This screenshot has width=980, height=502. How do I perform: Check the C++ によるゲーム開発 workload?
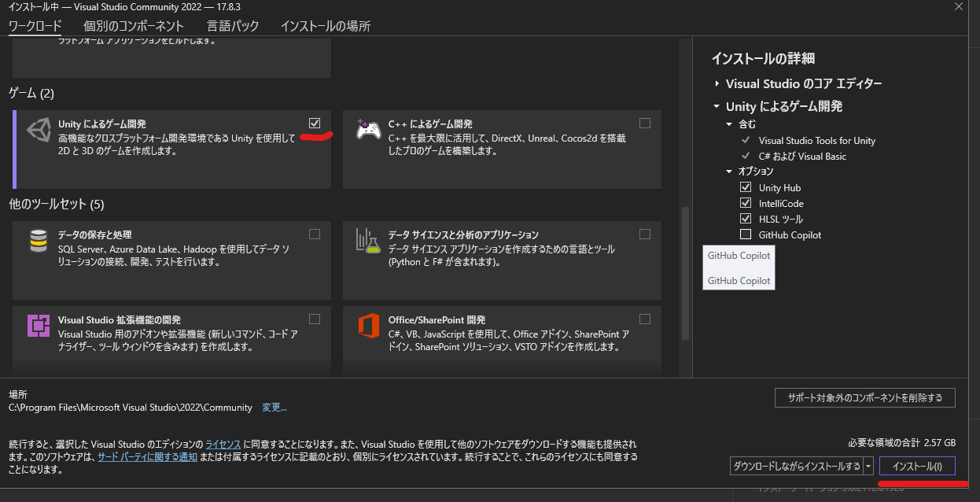(x=645, y=123)
